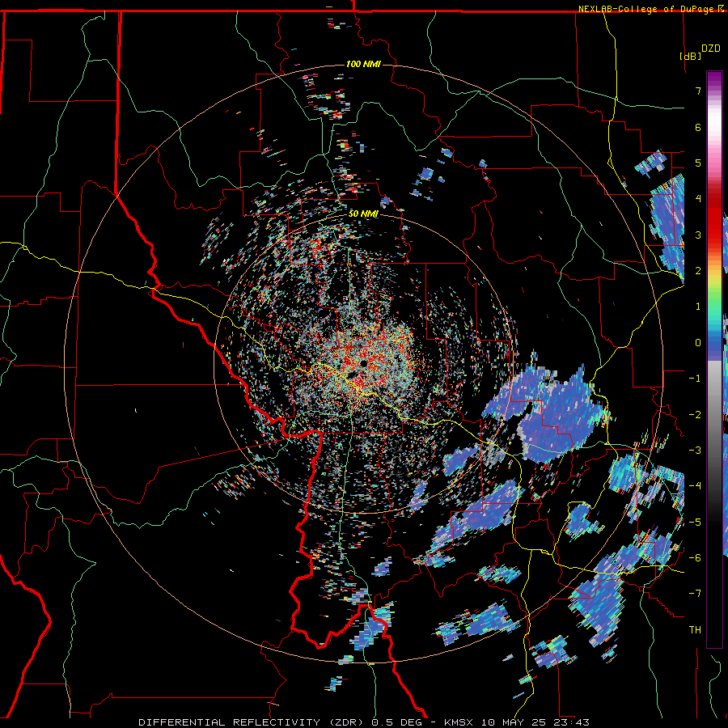Click the 1 value on the dB scale

698,307
